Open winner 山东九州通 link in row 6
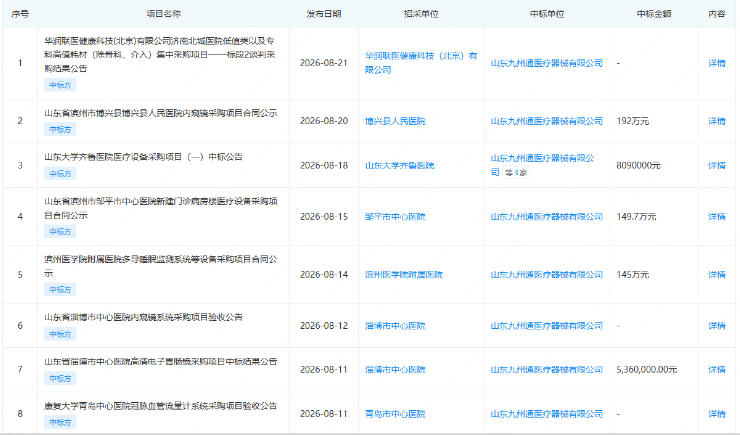The width and height of the screenshot is (740, 435). pos(547,326)
